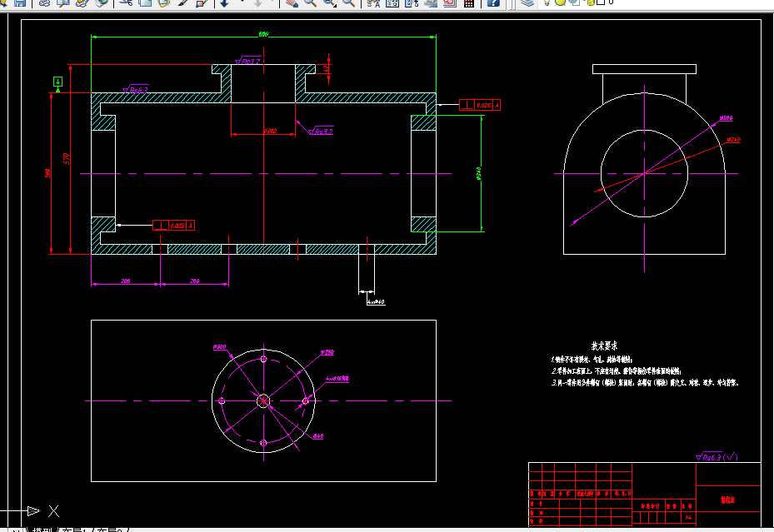Viewport: 774px width, 532px height.
Task: Click the Publish icon
Action: [82, 2]
